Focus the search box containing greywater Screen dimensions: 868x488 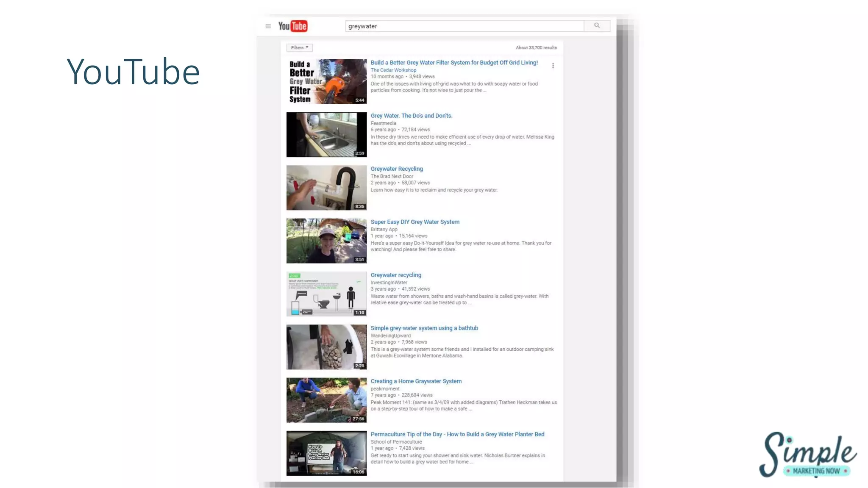coord(465,26)
